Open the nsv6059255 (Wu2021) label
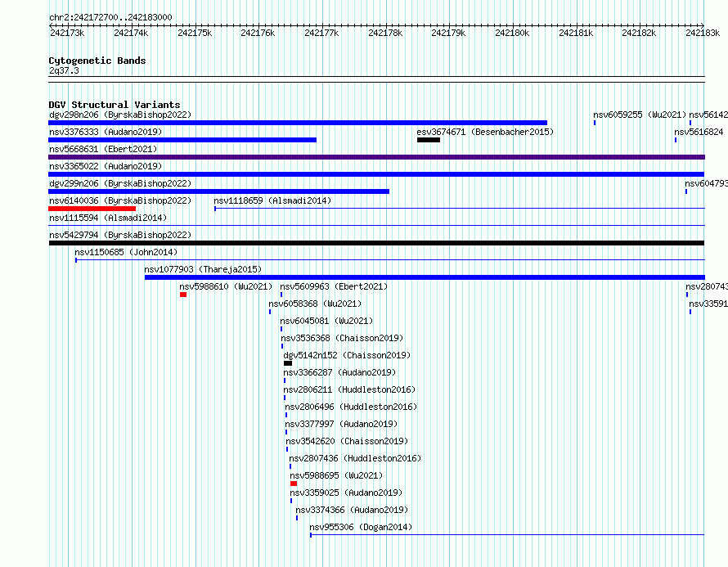The width and height of the screenshot is (728, 567). coord(640,115)
